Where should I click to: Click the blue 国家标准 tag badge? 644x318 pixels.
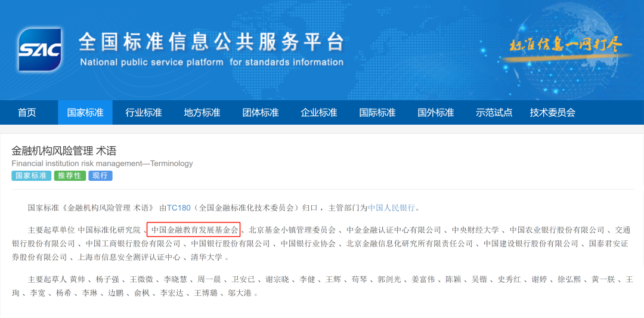tap(31, 176)
